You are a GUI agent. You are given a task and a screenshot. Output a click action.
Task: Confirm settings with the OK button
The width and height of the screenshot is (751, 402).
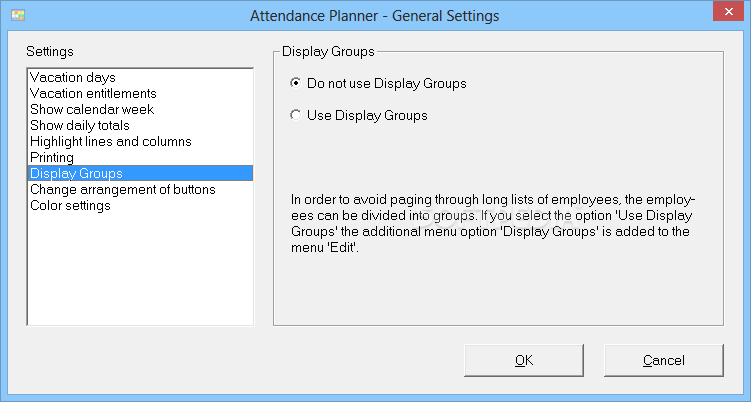[x=523, y=360]
